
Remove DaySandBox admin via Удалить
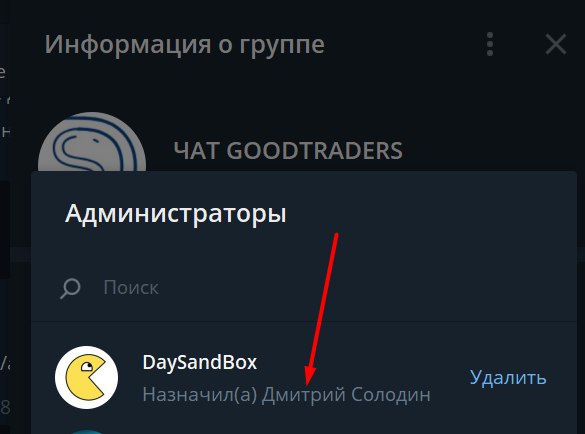(508, 377)
